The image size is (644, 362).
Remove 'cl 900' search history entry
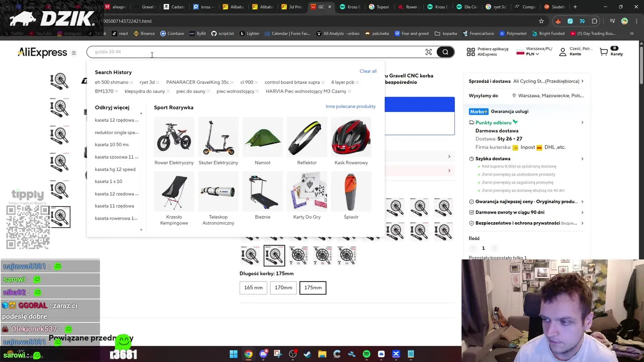tap(256, 82)
